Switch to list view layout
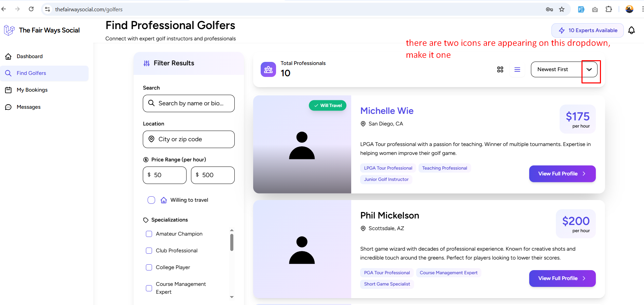Screen dimensions: 644x305 tap(517, 70)
